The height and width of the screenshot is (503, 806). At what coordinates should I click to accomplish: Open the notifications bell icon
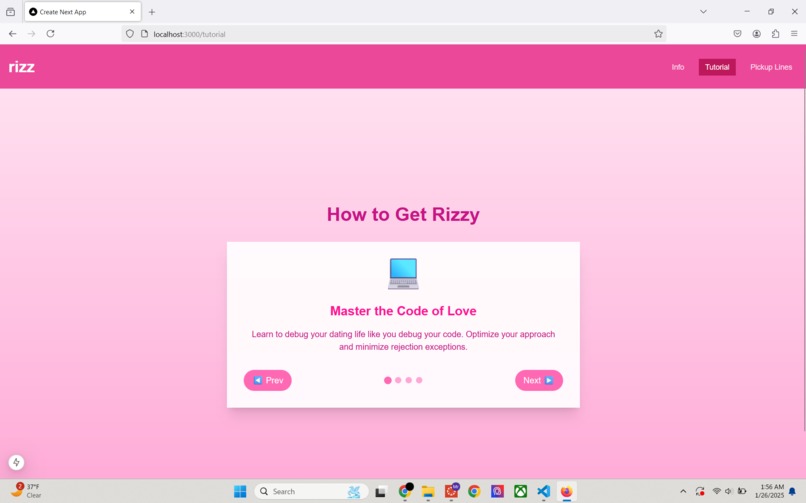coord(793,492)
